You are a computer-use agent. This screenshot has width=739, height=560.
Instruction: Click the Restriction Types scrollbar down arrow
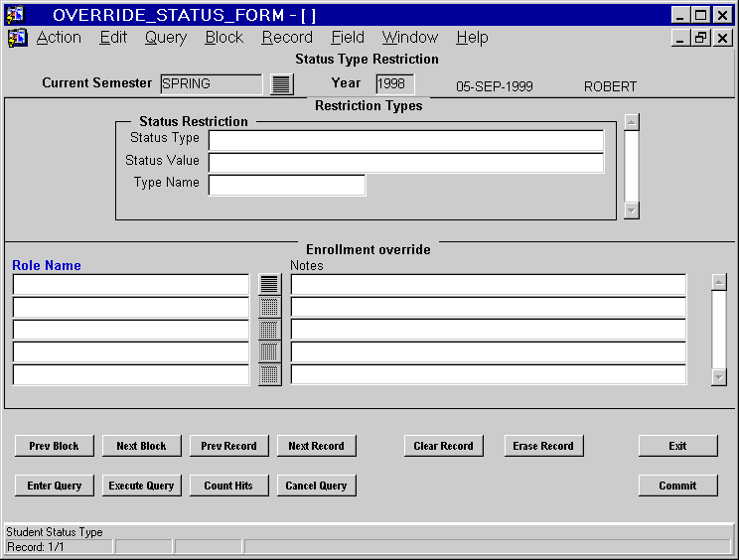(632, 210)
